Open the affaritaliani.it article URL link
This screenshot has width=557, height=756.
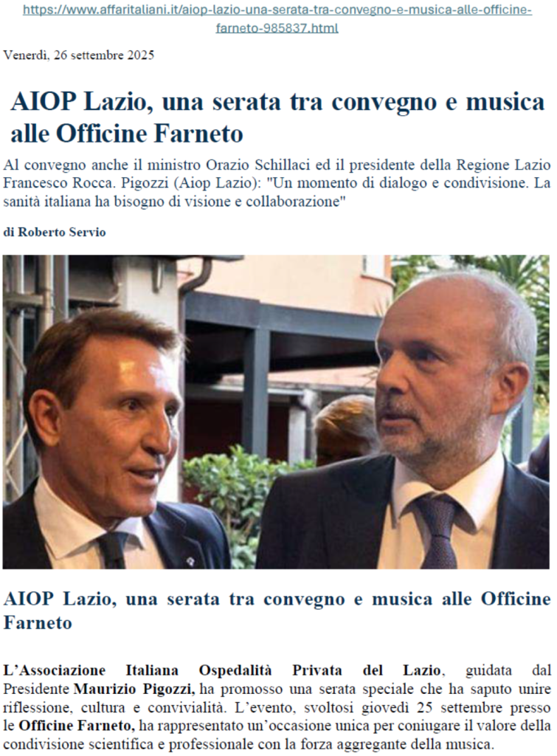click(277, 18)
